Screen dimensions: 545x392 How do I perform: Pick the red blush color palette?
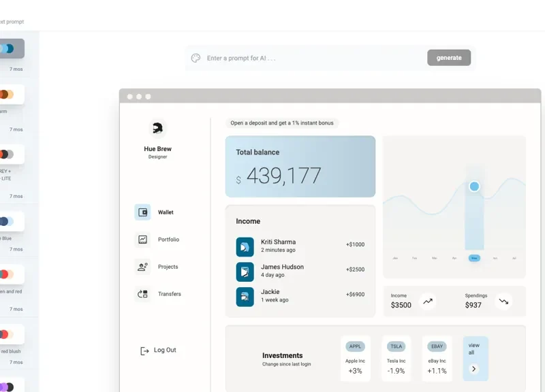[12, 334]
